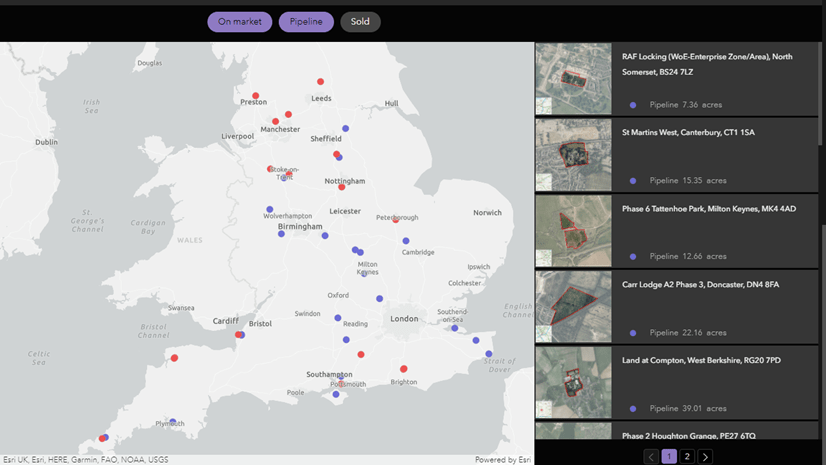
Task: Select blue marker northwest of London
Action: point(379,299)
